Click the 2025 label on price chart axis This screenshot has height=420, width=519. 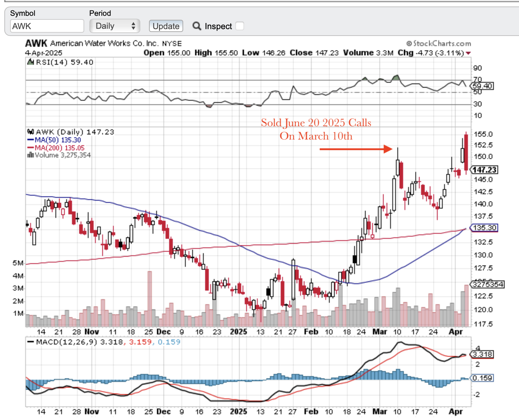(238, 332)
